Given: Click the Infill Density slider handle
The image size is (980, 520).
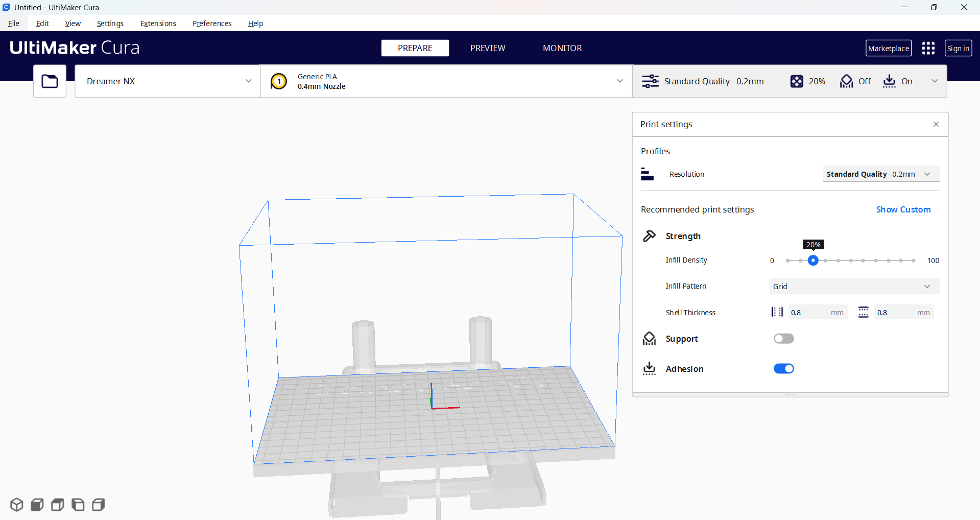Looking at the screenshot, I should tap(813, 261).
